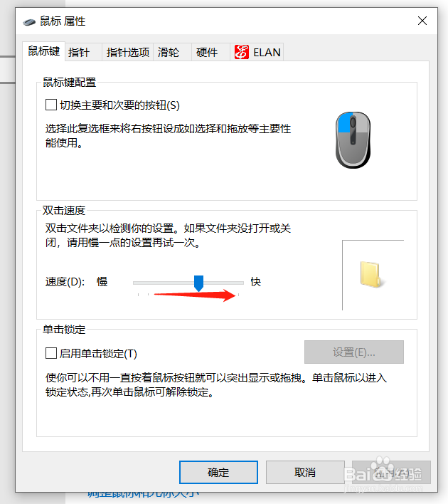Close the 鼠标 属性 dialog
The image size is (448, 504).
[x=422, y=21]
